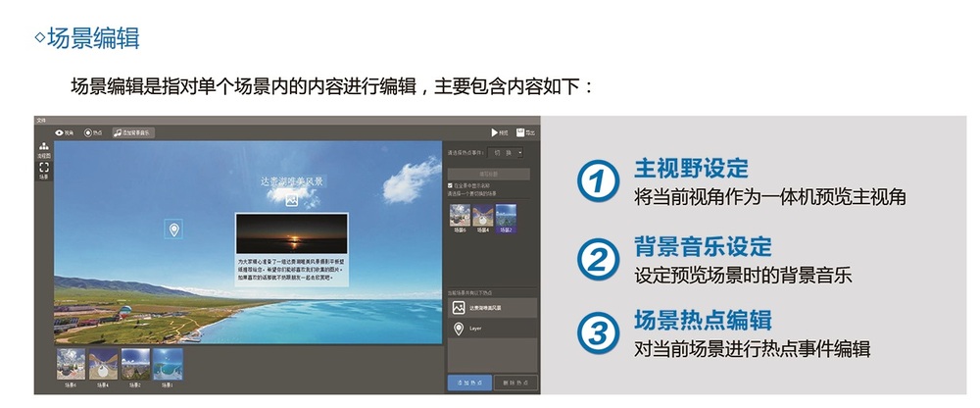Toggle the show name in panorama checkbox
The height and width of the screenshot is (408, 980).
[450, 185]
